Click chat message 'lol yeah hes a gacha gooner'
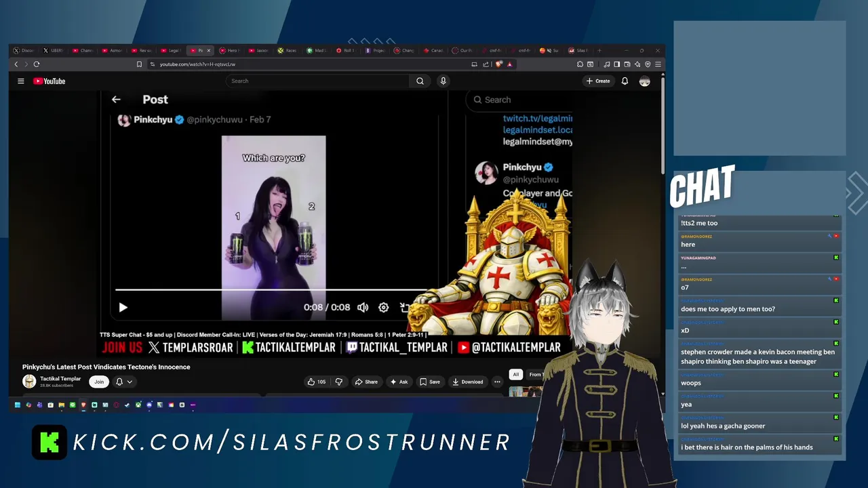868x488 pixels. [x=723, y=426]
